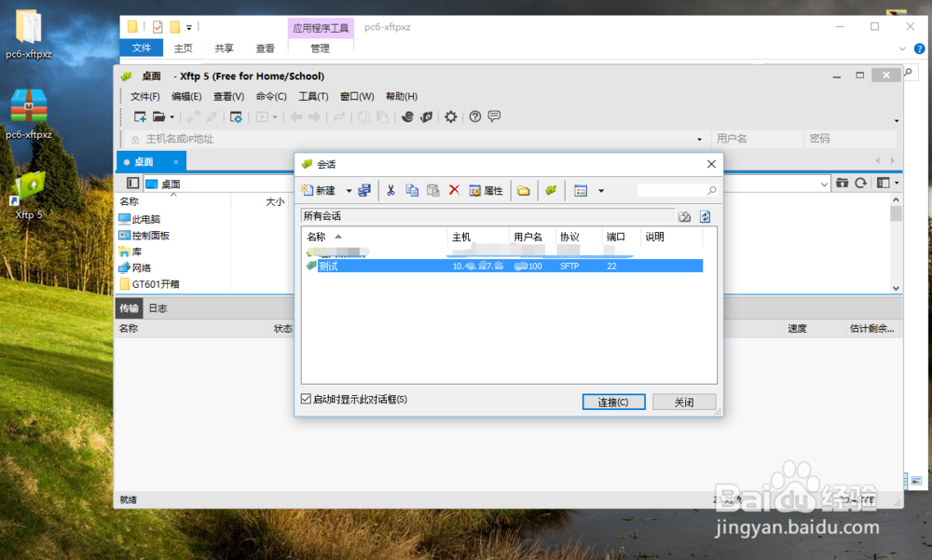
Task: Toggle the folder tree panel icon left of 桌面 path
Action: click(133, 184)
